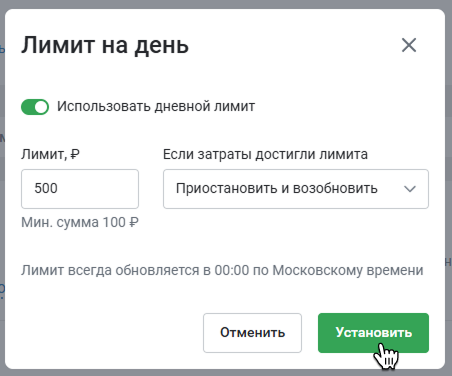This screenshot has height=376, width=452.
Task: Click the Лимит на день heading
Action: [105, 45]
